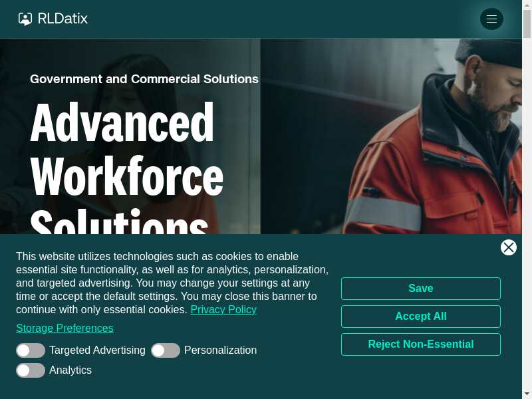Choose Reject Non-Essential cookies
Screen dimensions: 532x399
[x=420, y=344]
